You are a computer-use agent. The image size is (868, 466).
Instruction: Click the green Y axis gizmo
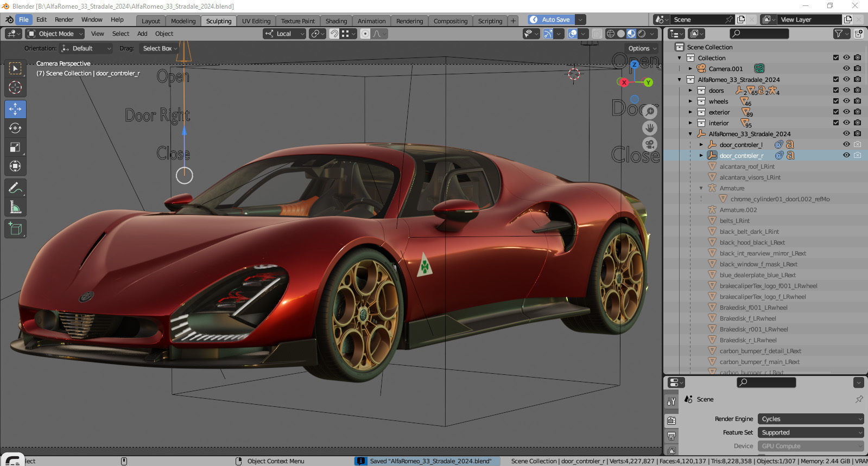pos(648,82)
